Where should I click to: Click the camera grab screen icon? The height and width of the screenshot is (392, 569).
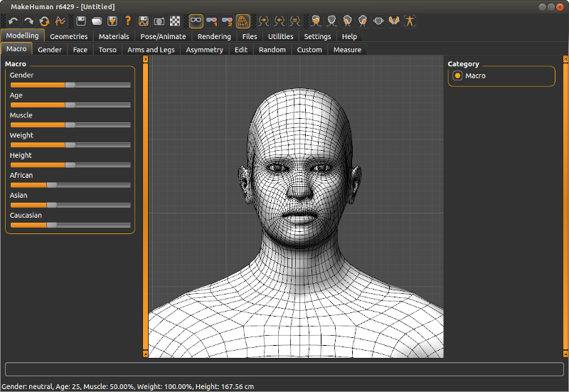[x=159, y=21]
